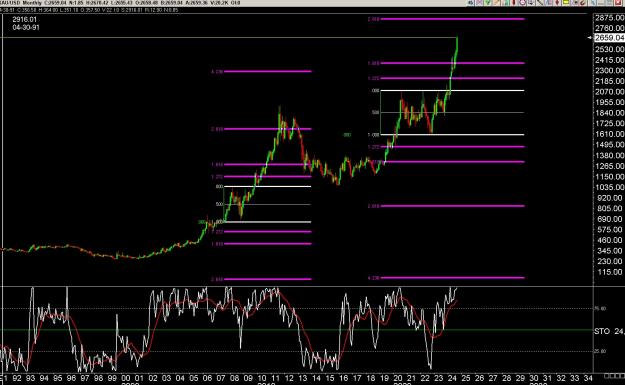
Task: Click the pink X toolbar icon
Action: pos(479,3)
